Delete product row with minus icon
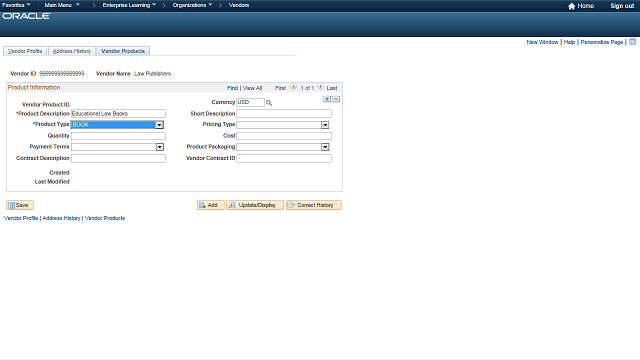 [336, 99]
